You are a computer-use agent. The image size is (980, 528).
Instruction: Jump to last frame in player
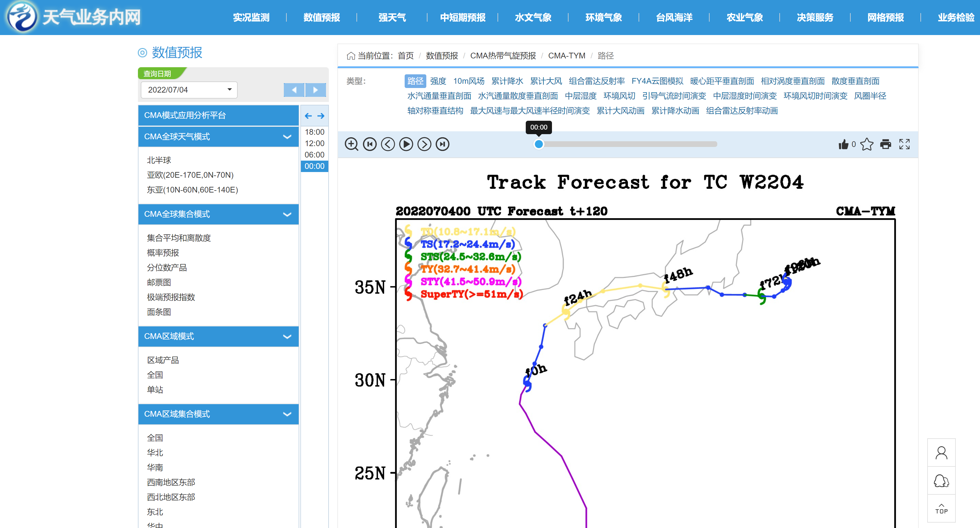tap(443, 144)
